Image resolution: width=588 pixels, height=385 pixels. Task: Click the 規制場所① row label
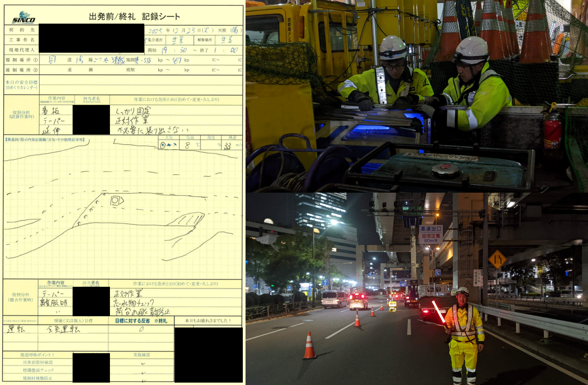[21, 60]
